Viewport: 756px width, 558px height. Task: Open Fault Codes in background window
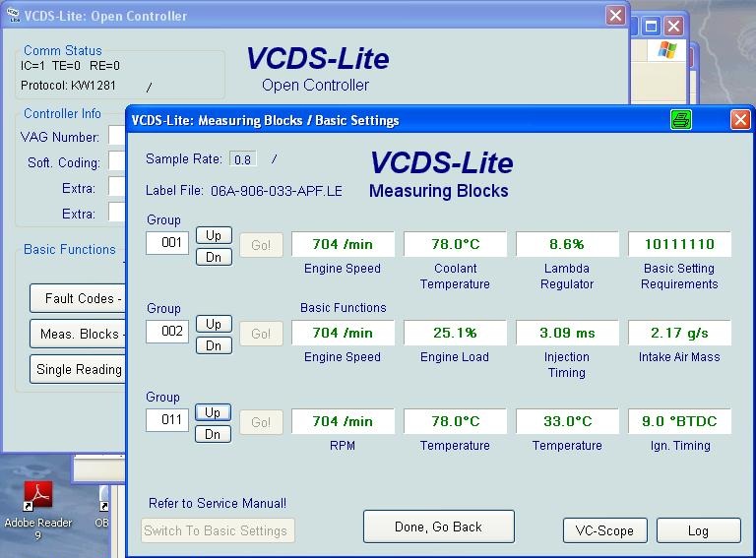pos(79,298)
